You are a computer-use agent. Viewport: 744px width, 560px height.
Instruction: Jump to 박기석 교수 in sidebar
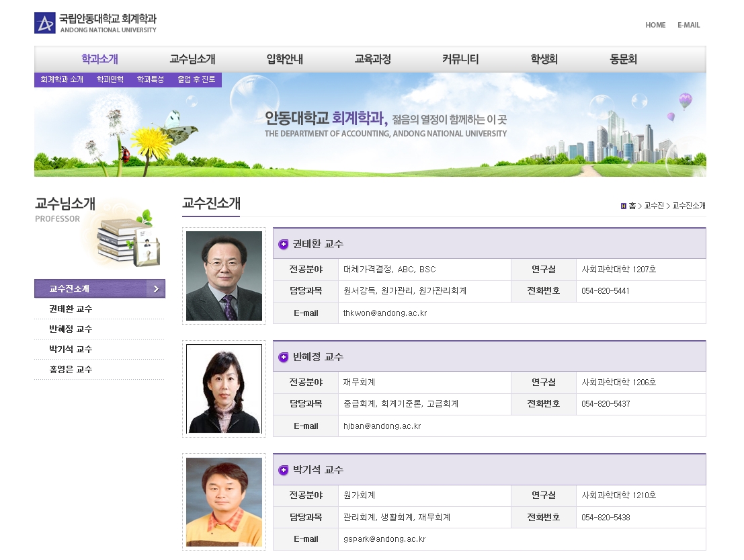point(71,350)
